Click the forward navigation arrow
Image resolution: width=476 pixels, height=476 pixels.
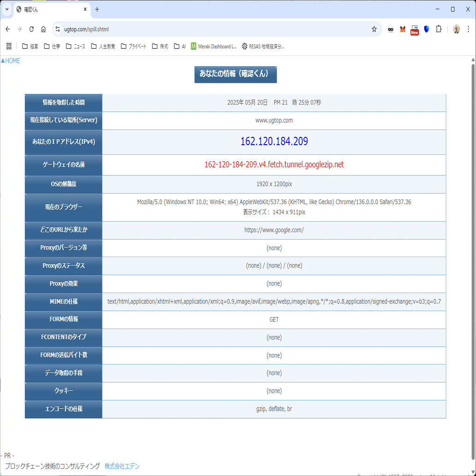click(19, 29)
